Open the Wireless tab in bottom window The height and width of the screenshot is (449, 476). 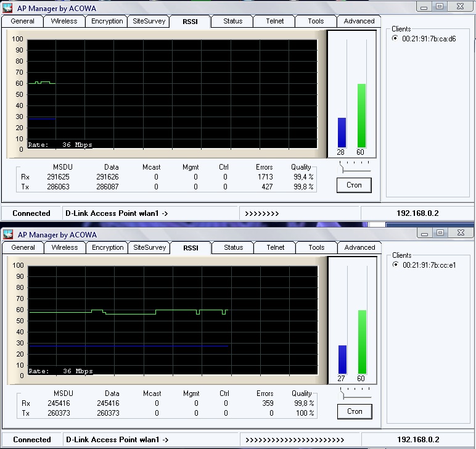pos(65,247)
